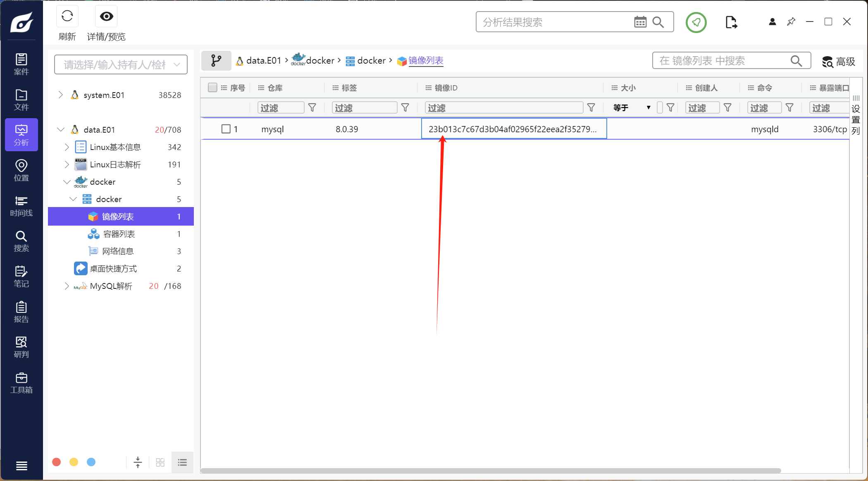Toggle the 详情/预览 eye icon

coord(106,17)
